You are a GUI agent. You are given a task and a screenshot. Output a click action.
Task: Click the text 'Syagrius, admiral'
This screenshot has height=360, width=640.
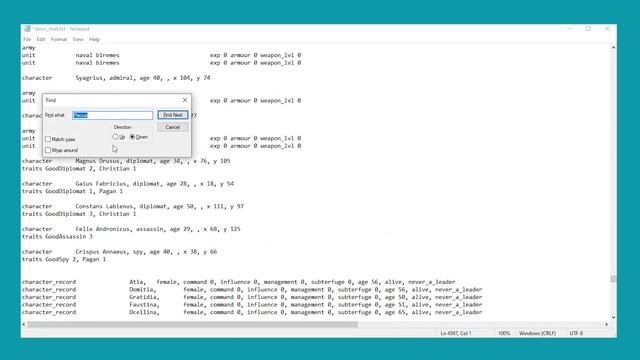point(104,78)
